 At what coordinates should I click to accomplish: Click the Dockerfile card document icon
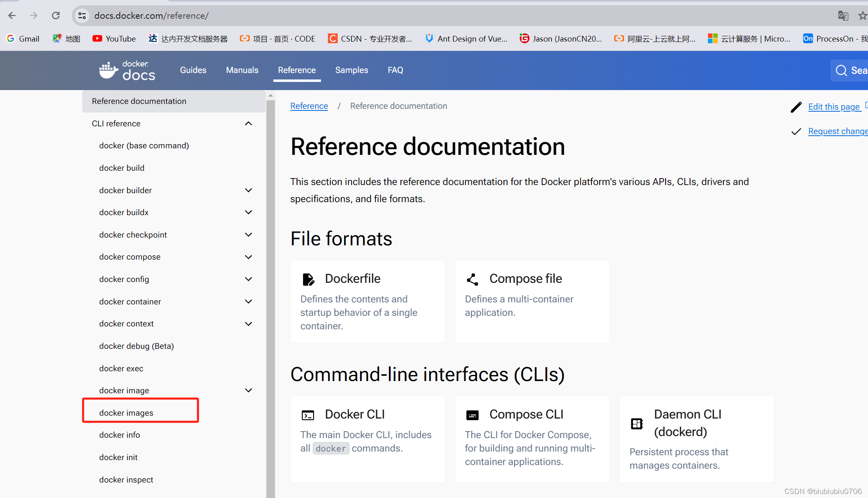pos(308,279)
